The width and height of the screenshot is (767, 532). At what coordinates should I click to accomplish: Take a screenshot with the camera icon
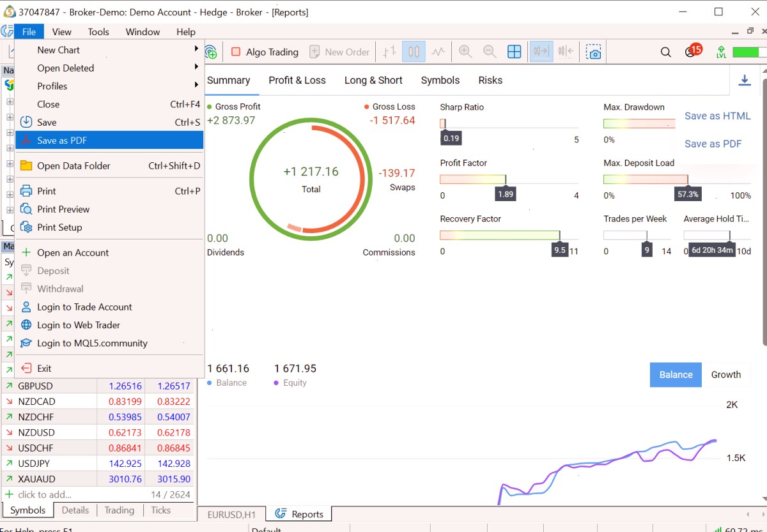point(594,52)
